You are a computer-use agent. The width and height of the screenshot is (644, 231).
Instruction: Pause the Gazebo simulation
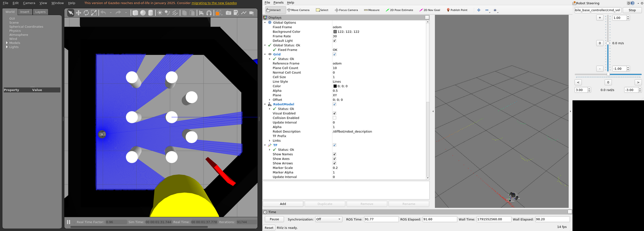click(x=68, y=222)
